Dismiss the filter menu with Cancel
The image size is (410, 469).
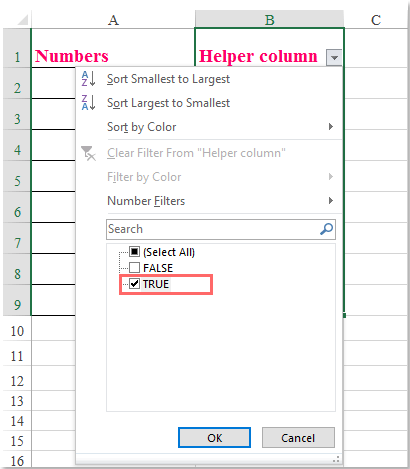tap(298, 438)
